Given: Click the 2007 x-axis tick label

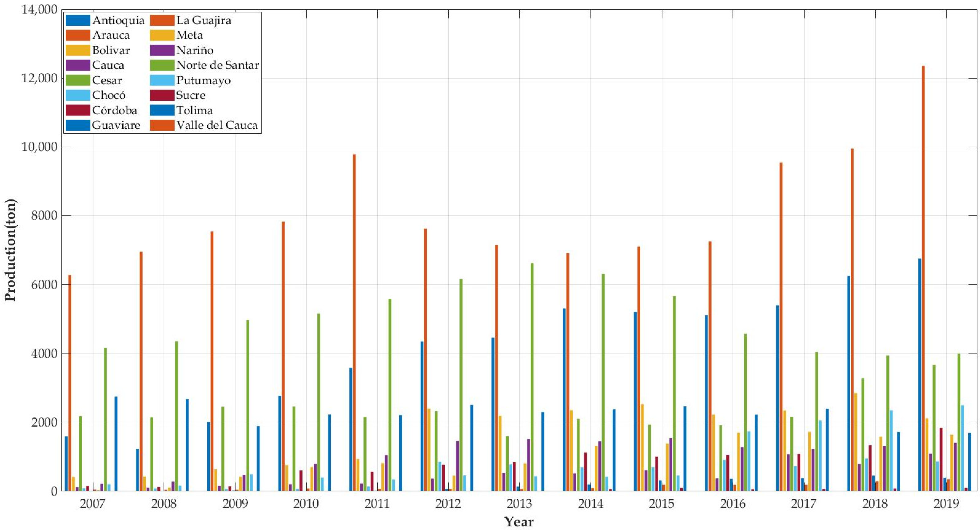Looking at the screenshot, I should 92,504.
